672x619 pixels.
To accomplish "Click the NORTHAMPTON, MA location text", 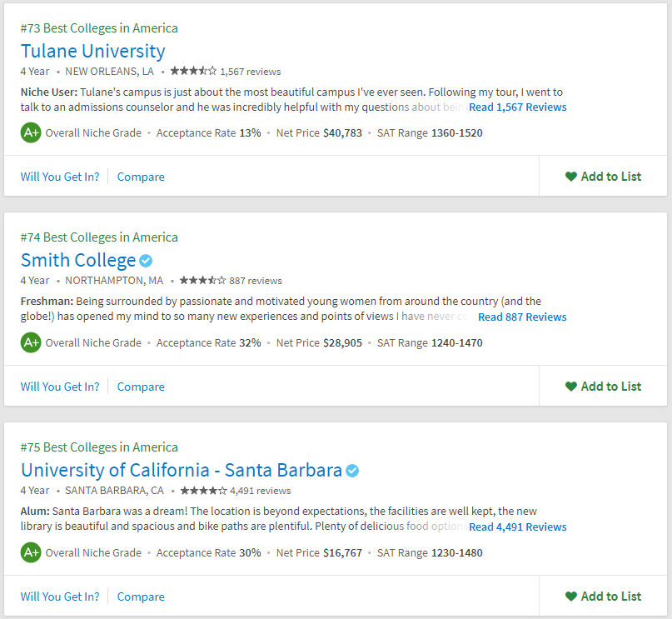I will (114, 281).
